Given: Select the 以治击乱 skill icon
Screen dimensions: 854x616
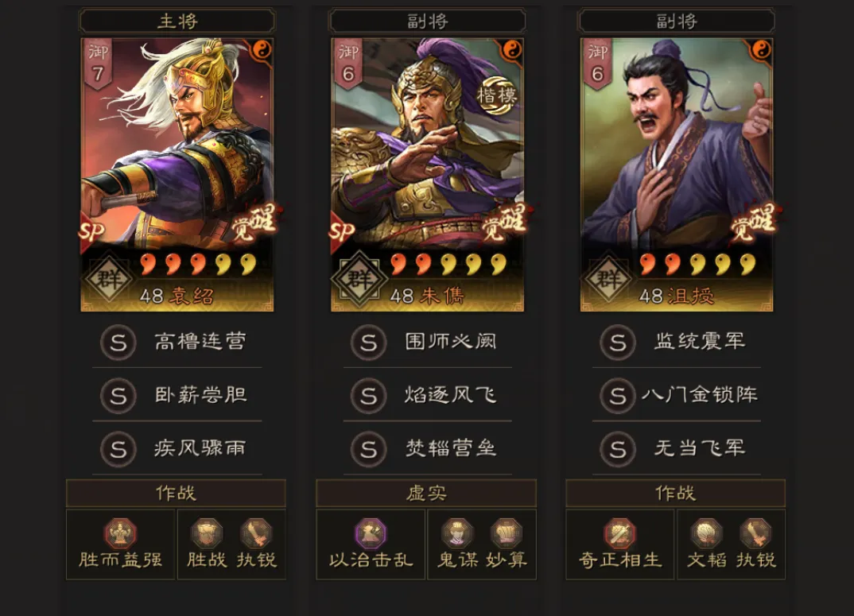Looking at the screenshot, I should point(371,533).
